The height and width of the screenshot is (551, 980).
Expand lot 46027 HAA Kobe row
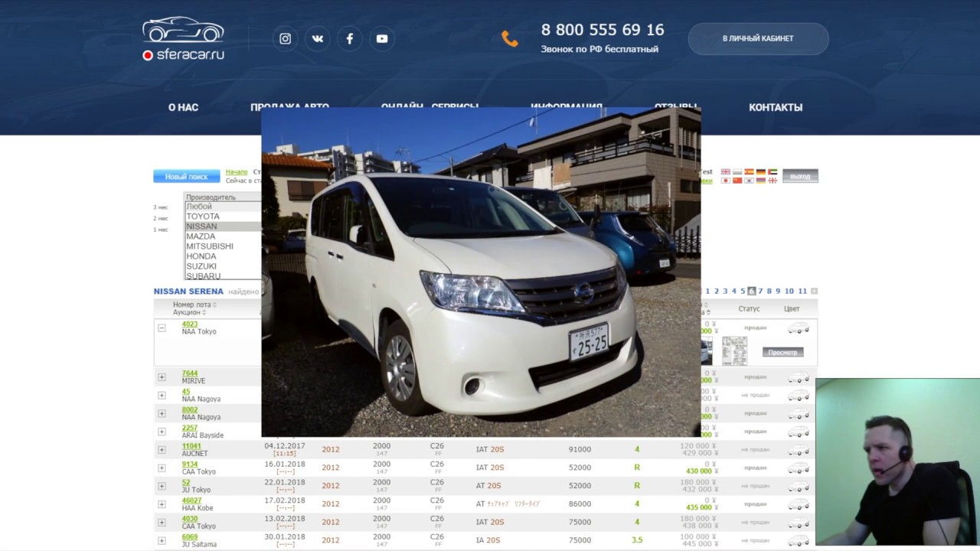(x=162, y=504)
